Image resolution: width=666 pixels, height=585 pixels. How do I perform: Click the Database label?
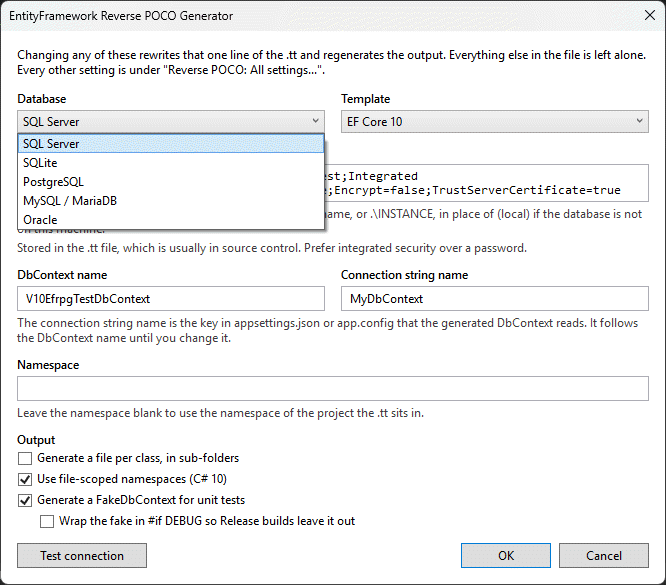coord(42,99)
